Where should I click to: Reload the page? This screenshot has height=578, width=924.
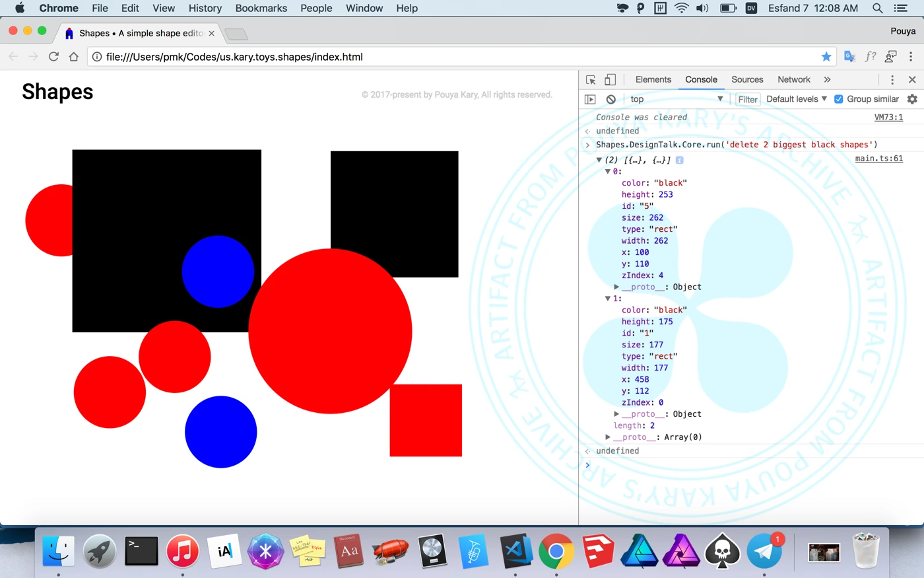pyautogui.click(x=53, y=57)
